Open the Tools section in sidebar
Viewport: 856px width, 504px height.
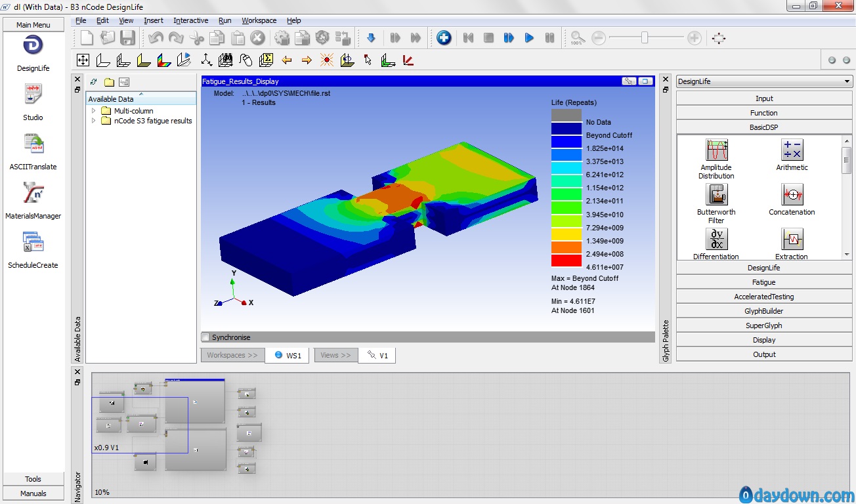[x=33, y=479]
